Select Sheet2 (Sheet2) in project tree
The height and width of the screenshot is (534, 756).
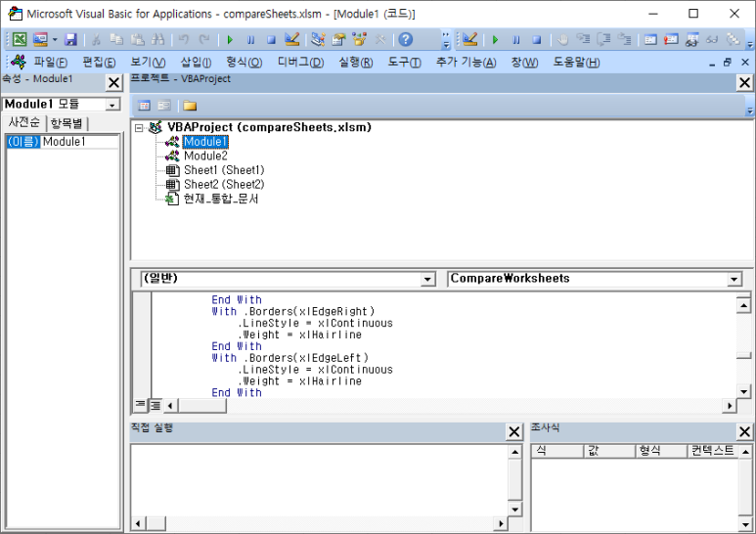tap(224, 185)
